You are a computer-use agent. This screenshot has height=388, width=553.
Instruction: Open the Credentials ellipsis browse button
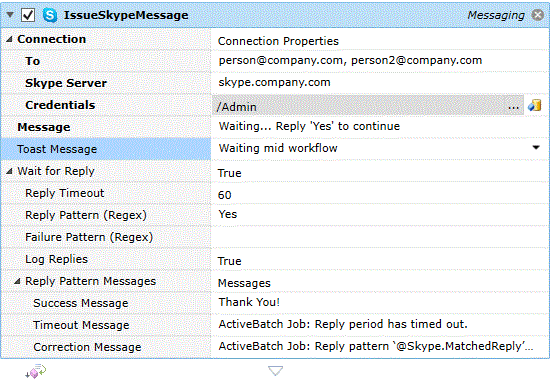tap(514, 106)
